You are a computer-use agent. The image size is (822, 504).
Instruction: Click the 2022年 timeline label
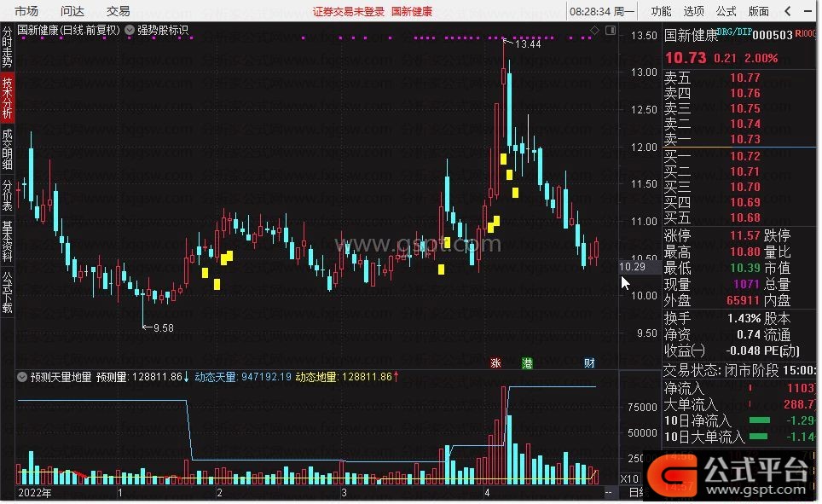click(x=35, y=493)
